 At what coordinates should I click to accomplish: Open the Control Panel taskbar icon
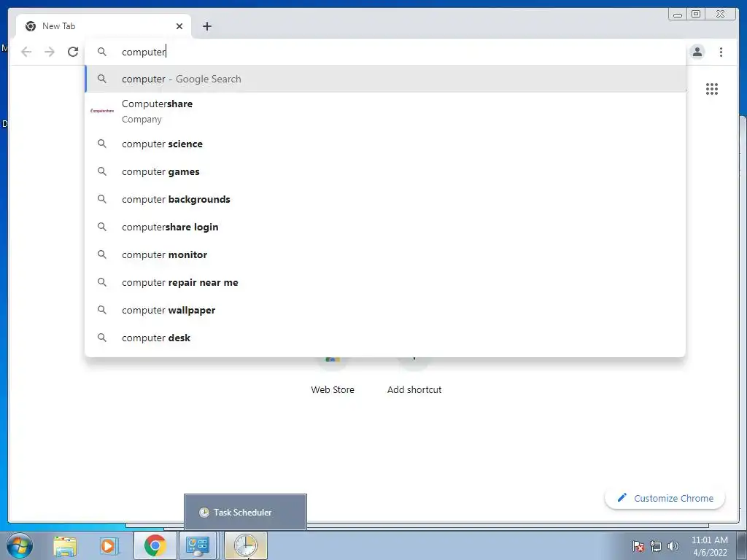[x=198, y=546]
